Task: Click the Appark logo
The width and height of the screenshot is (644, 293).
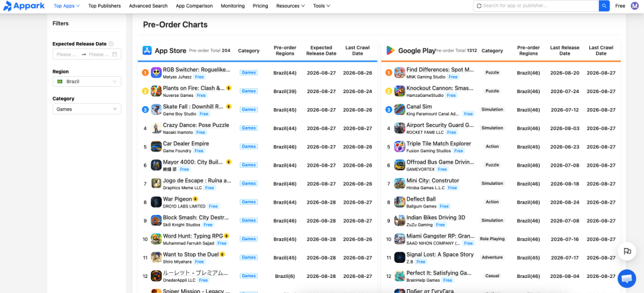Action: point(23,6)
